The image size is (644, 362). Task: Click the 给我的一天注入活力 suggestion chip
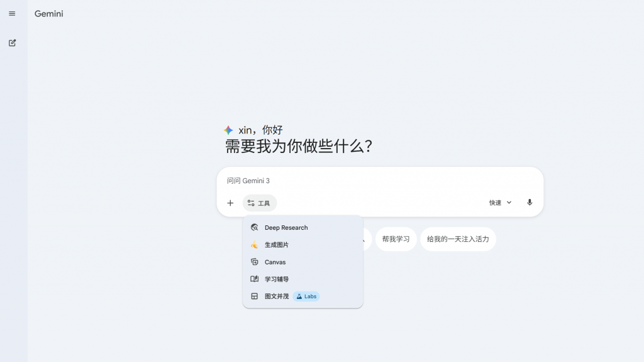point(458,239)
